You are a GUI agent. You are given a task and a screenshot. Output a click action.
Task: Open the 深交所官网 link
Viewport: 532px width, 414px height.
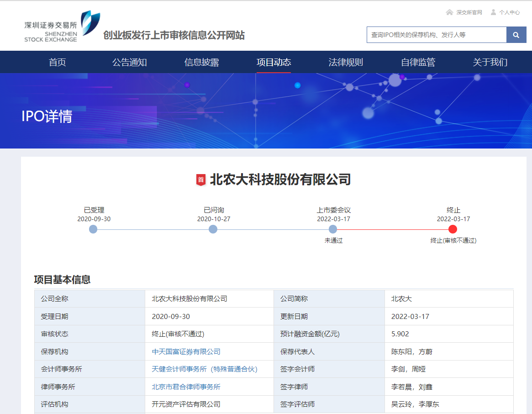[469, 12]
